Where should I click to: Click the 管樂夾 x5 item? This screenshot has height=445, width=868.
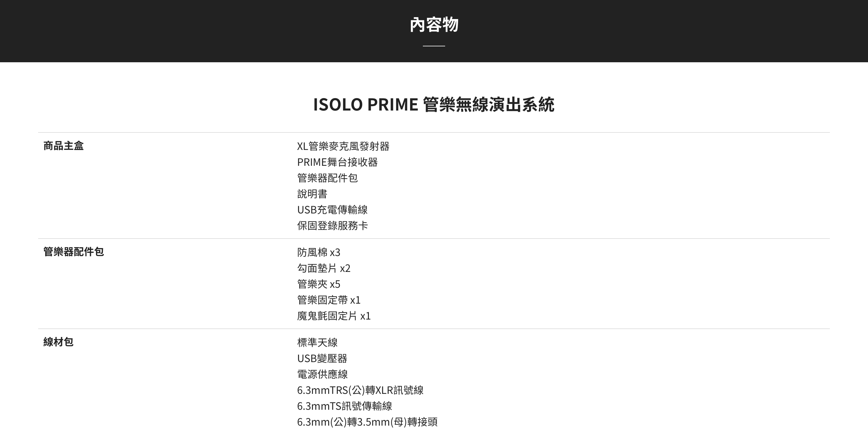point(318,284)
